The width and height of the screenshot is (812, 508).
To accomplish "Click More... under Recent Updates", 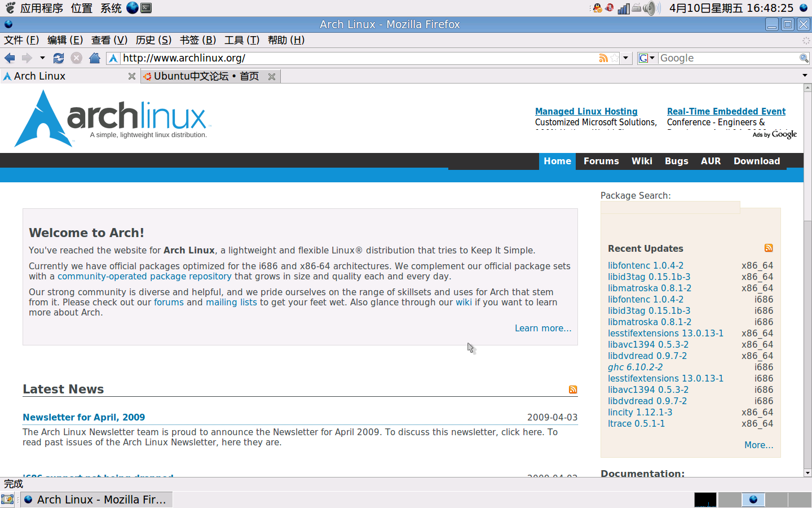I will click(x=759, y=445).
